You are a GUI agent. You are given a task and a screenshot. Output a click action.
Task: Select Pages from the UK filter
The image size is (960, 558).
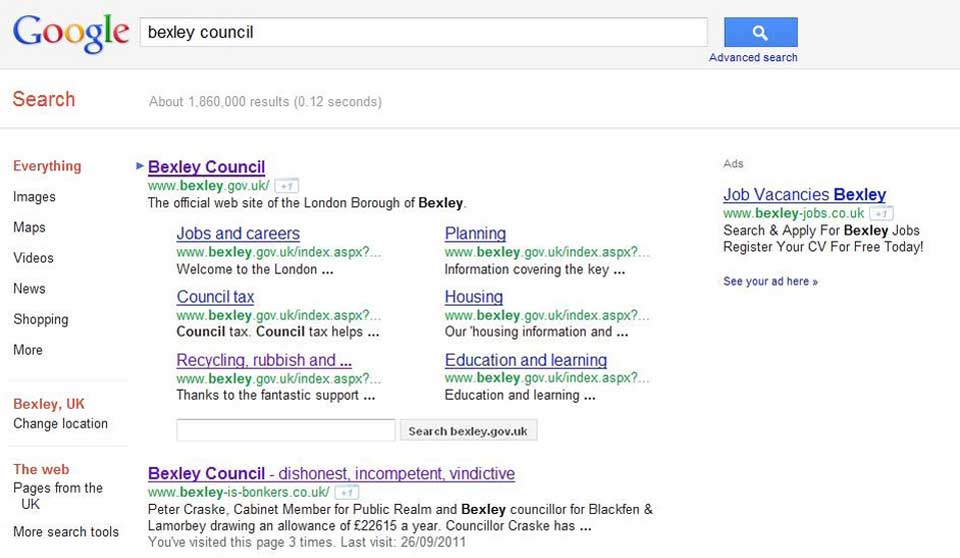click(58, 496)
